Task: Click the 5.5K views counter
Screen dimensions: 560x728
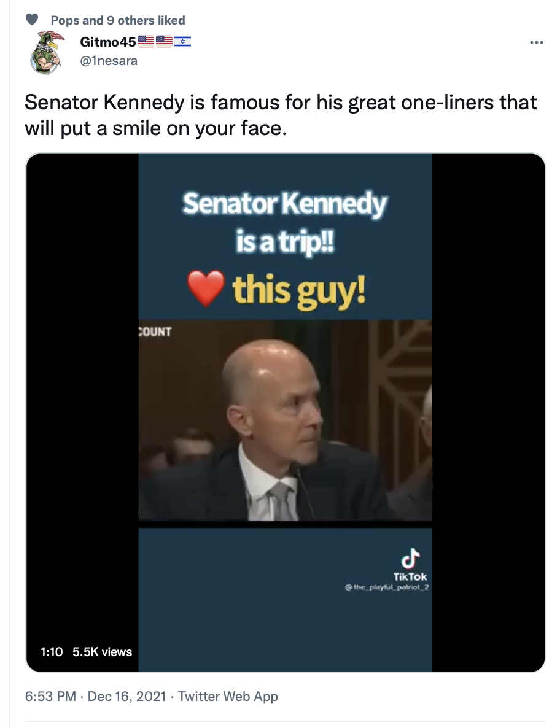Action: click(102, 652)
